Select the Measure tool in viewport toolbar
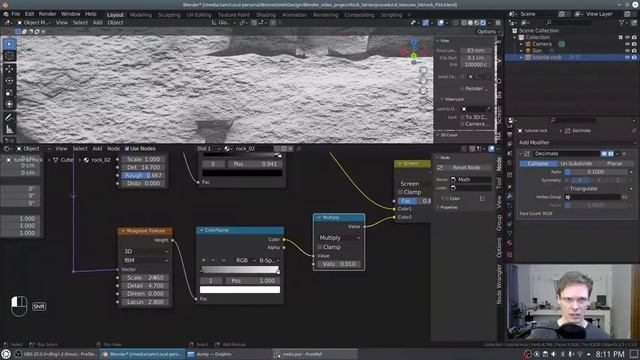The image size is (640, 360). pyautogui.click(x=9, y=129)
